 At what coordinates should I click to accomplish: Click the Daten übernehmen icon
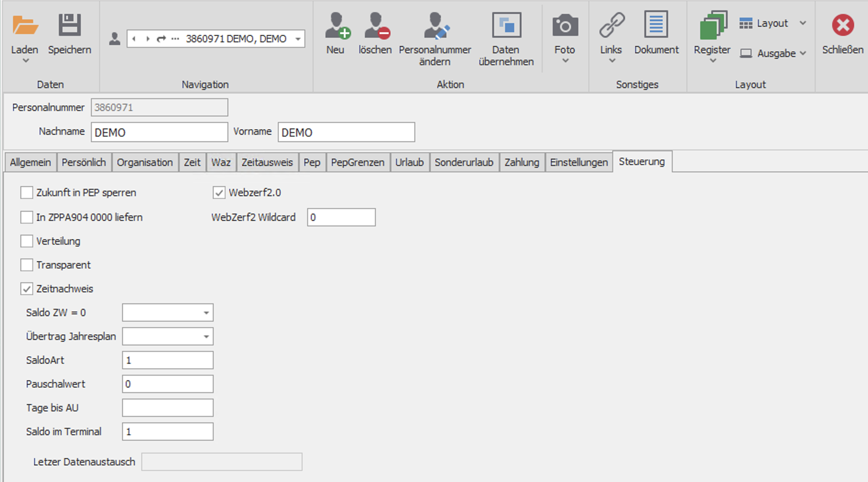click(x=506, y=26)
